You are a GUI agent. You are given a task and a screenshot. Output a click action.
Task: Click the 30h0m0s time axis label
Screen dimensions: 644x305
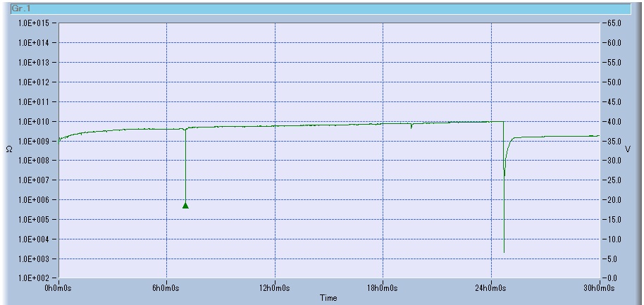(x=600, y=288)
